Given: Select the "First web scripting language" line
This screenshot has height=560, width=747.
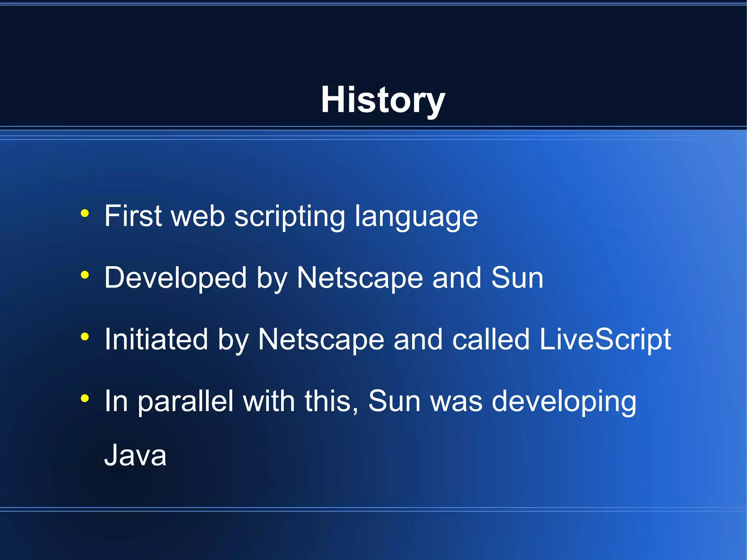Looking at the screenshot, I should [291, 216].
